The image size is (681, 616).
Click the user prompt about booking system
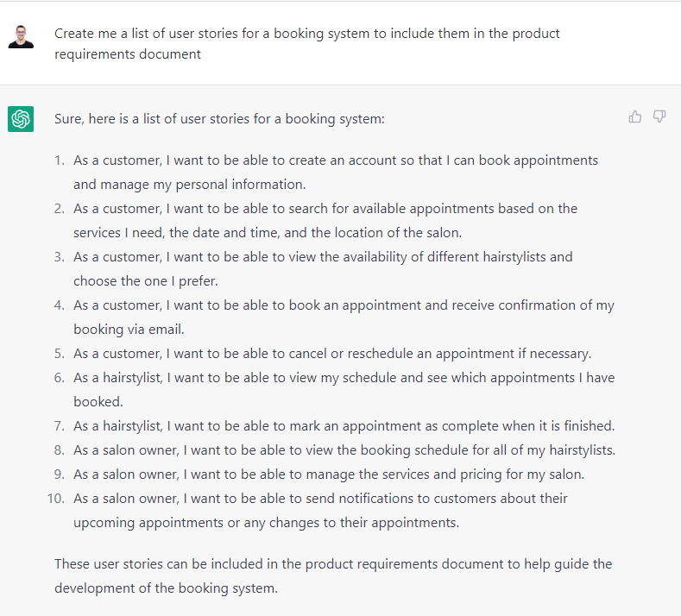[307, 44]
